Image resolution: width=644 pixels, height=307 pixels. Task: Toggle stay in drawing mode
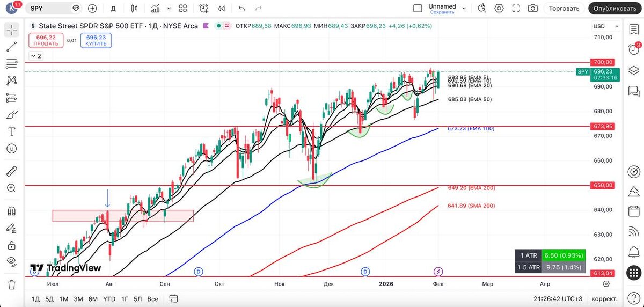[12, 228]
